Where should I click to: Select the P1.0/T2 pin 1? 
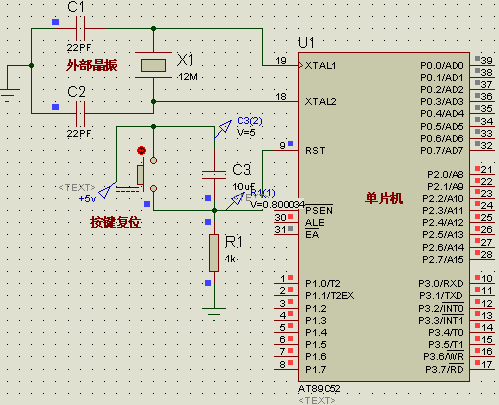pos(286,284)
